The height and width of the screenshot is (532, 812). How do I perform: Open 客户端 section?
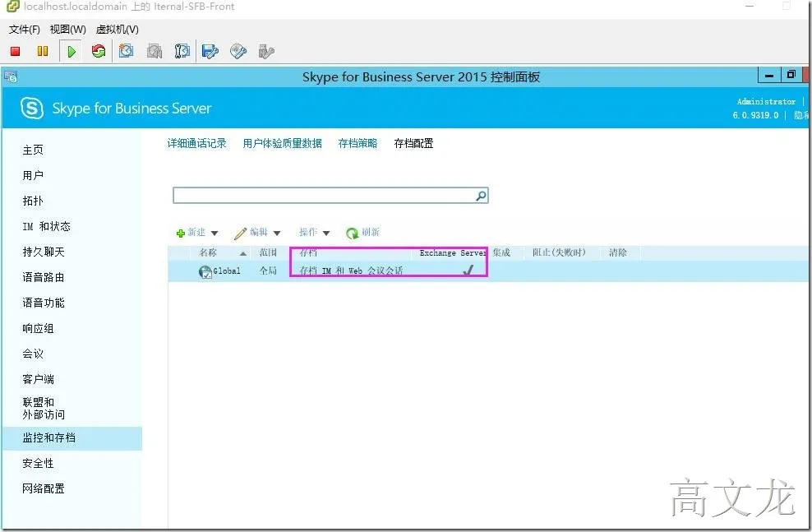pyautogui.click(x=38, y=379)
